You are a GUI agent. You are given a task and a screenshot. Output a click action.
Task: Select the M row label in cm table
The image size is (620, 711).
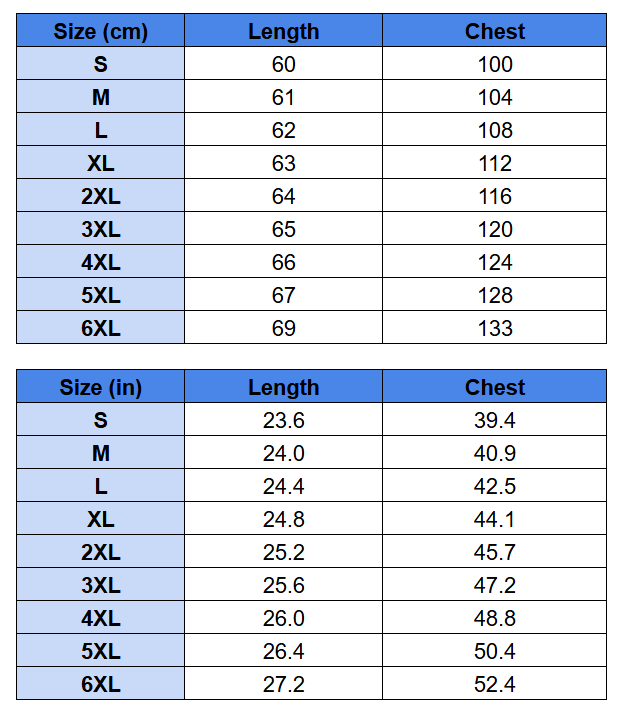coord(100,97)
